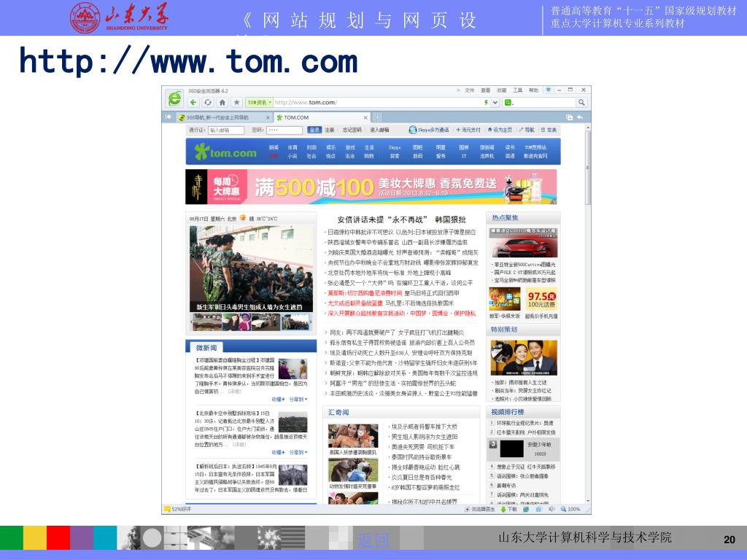Switch to the TOM.COM tab
This screenshot has width=747, height=560.
coord(322,117)
